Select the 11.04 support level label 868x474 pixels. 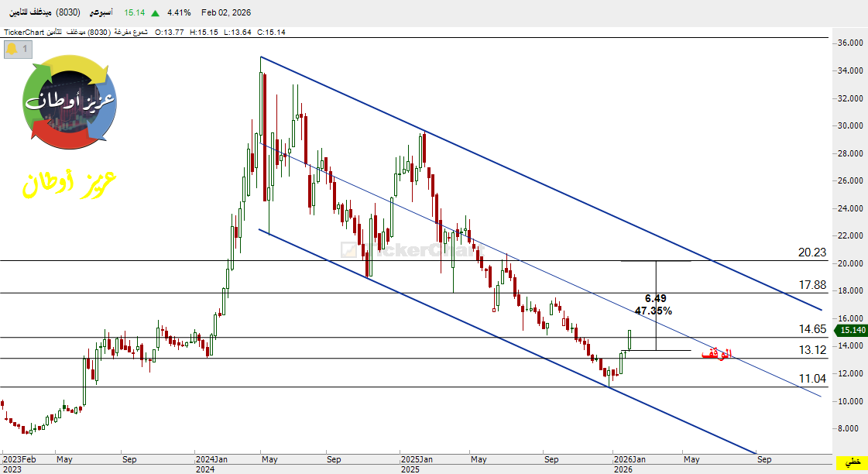click(812, 379)
